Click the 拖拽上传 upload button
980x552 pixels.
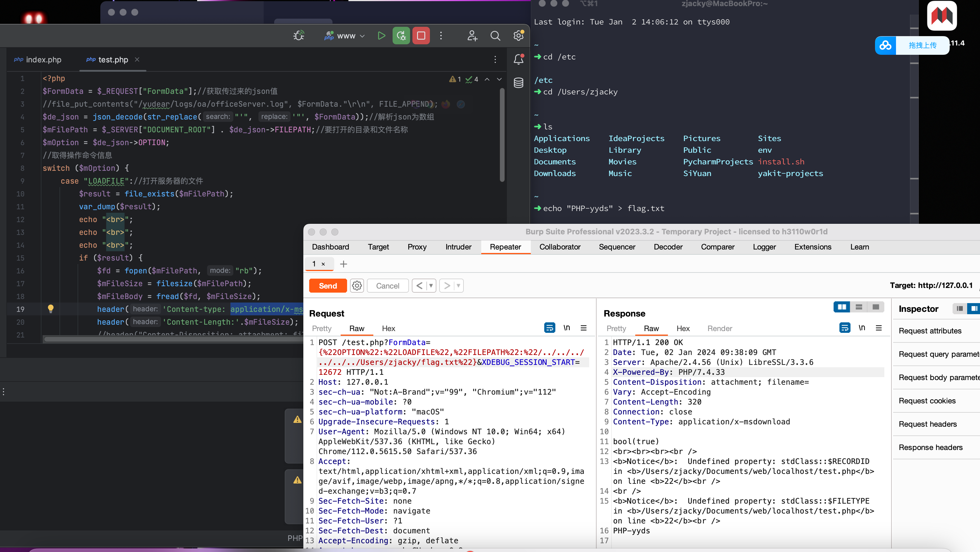pos(923,45)
